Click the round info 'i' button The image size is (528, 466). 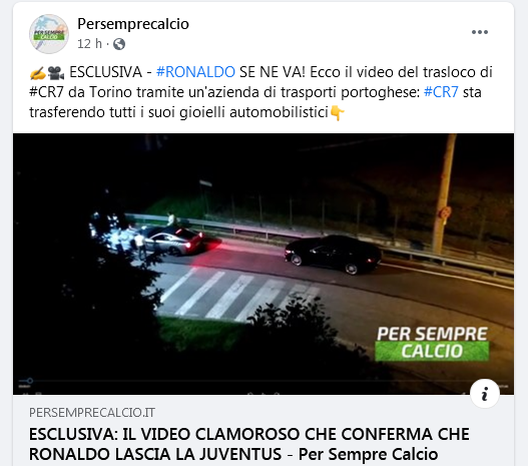coord(485,394)
